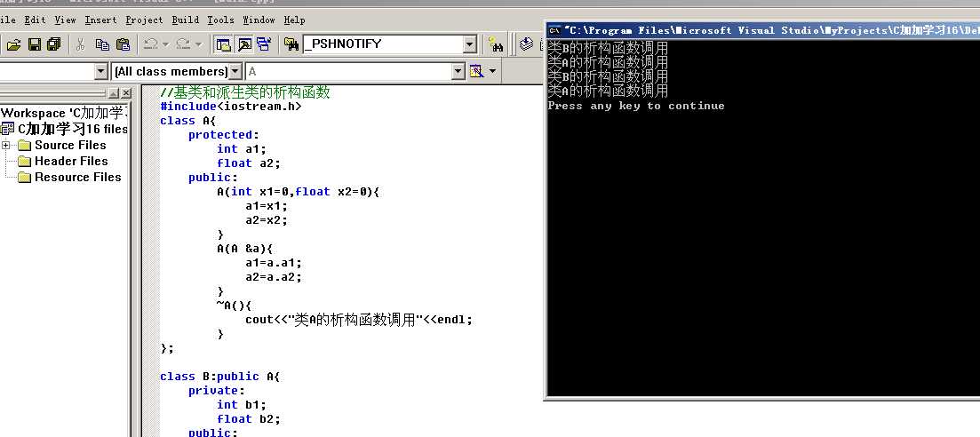Open the leftmost WizardBar class dropdown arrow
This screenshot has width=980, height=437.
coord(101,71)
